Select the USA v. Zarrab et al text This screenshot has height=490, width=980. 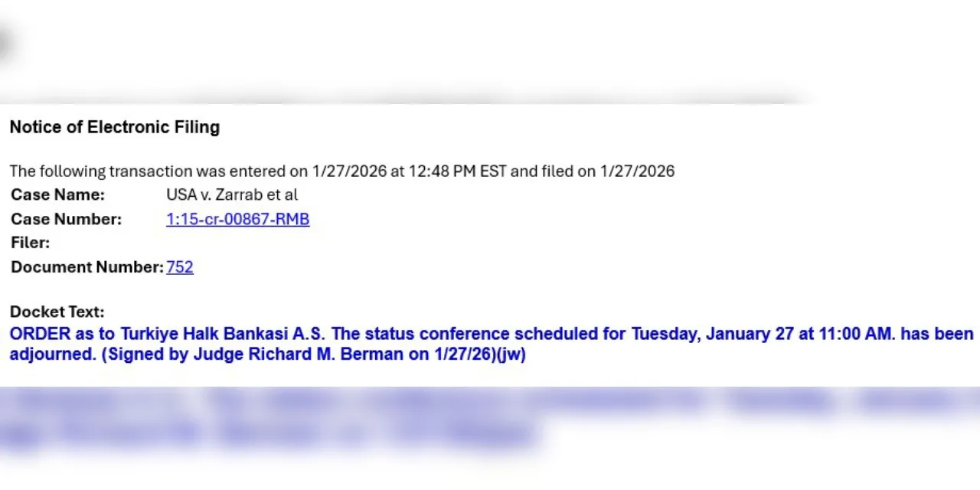coord(232,195)
